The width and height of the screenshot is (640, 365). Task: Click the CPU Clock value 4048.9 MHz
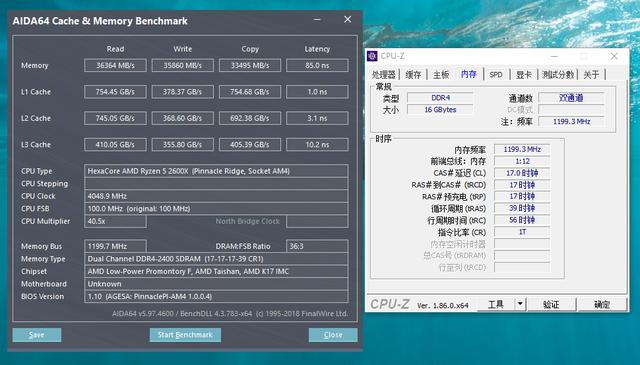point(216,196)
